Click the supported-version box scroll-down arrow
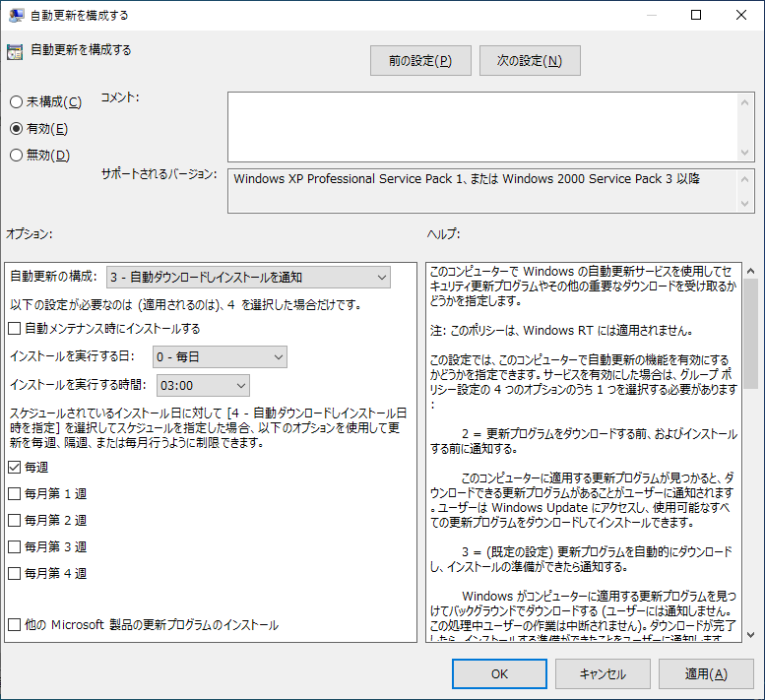765x700 pixels. click(x=744, y=204)
